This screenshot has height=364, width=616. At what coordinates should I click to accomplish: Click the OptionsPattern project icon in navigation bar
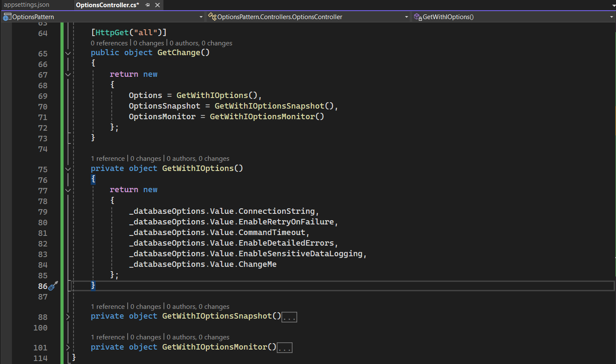point(7,17)
